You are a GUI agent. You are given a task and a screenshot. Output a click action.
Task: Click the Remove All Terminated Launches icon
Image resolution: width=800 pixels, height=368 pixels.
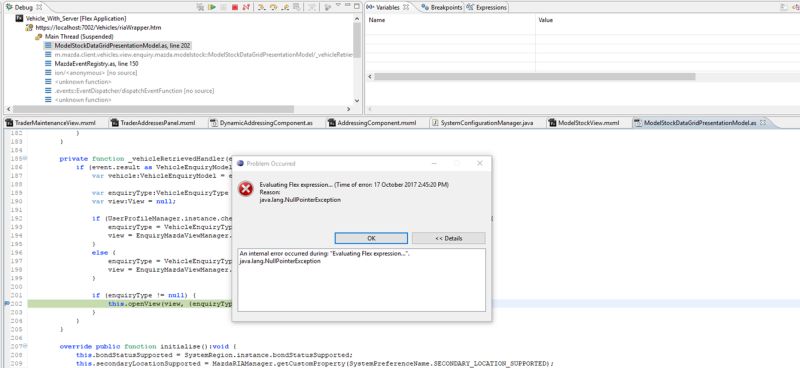(200, 7)
